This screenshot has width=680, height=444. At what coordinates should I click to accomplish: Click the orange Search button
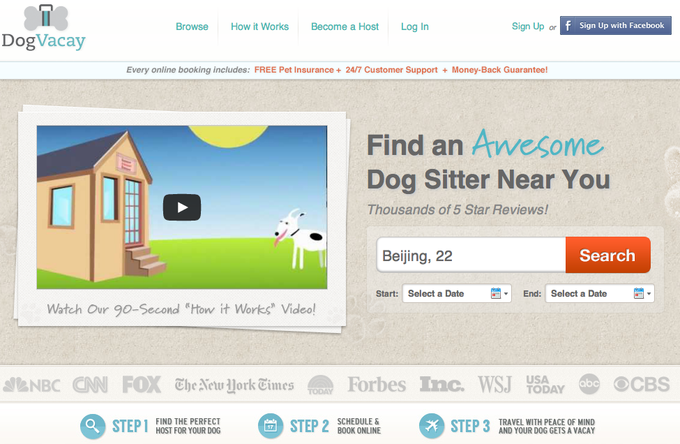click(x=608, y=255)
